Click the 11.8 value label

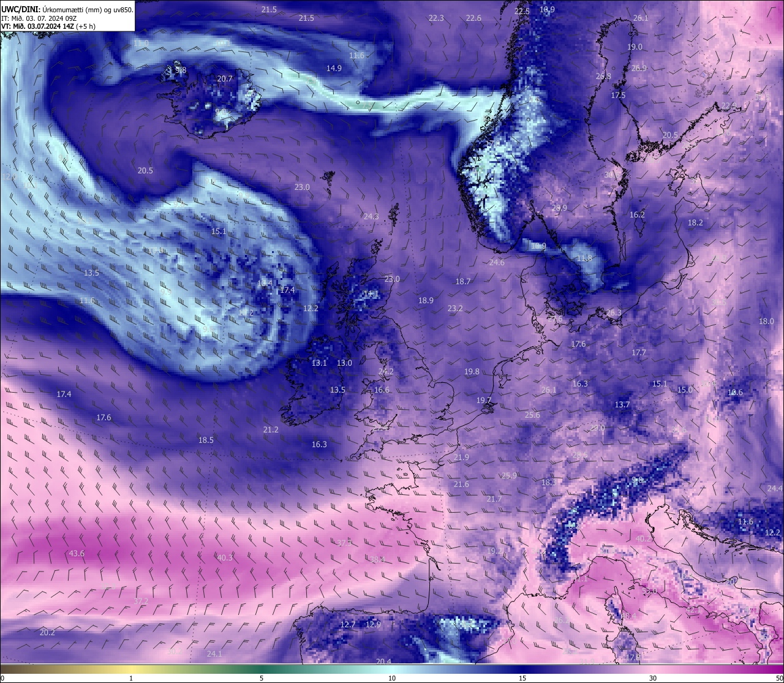[x=585, y=258]
